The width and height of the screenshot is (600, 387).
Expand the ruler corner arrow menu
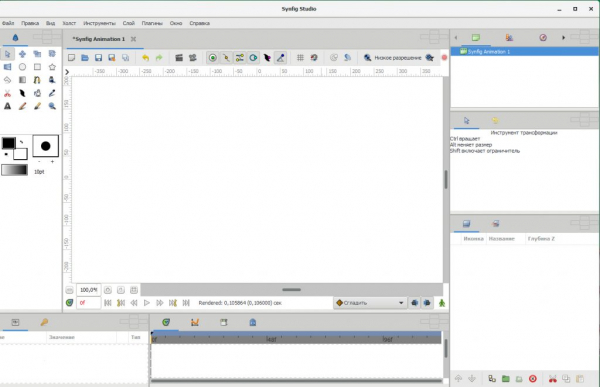point(67,72)
